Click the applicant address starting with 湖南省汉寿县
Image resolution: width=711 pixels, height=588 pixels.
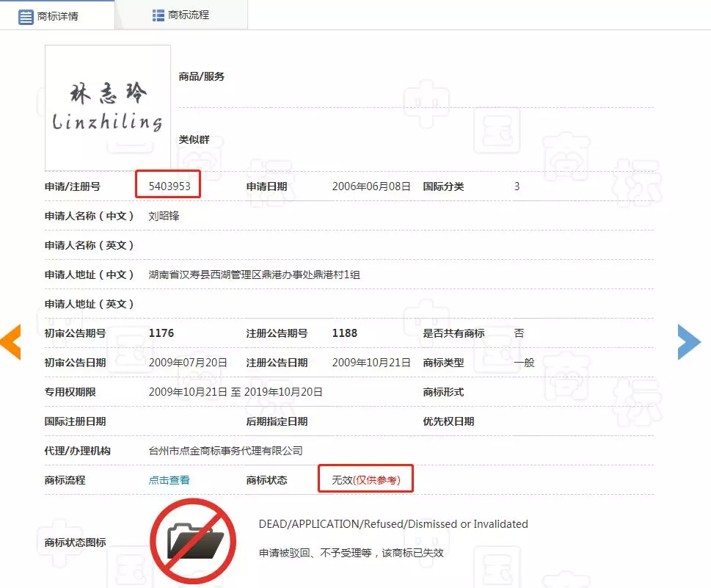[x=254, y=275]
